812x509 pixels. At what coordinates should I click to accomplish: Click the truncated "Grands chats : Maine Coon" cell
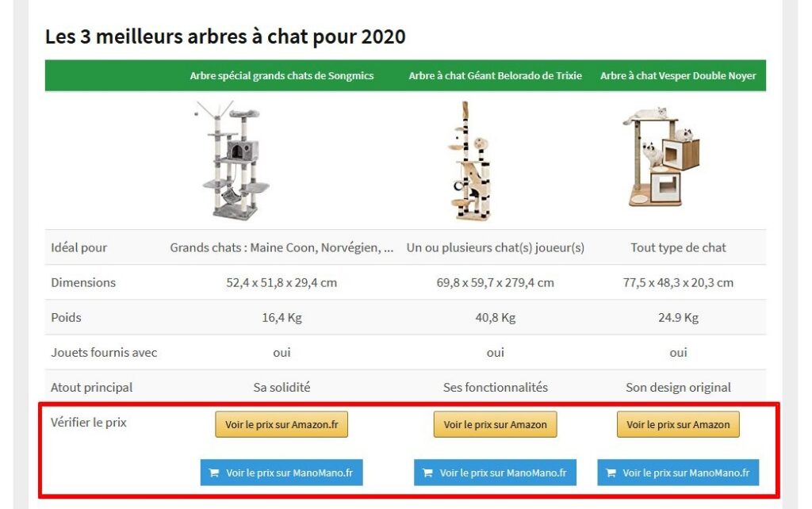coord(282,247)
